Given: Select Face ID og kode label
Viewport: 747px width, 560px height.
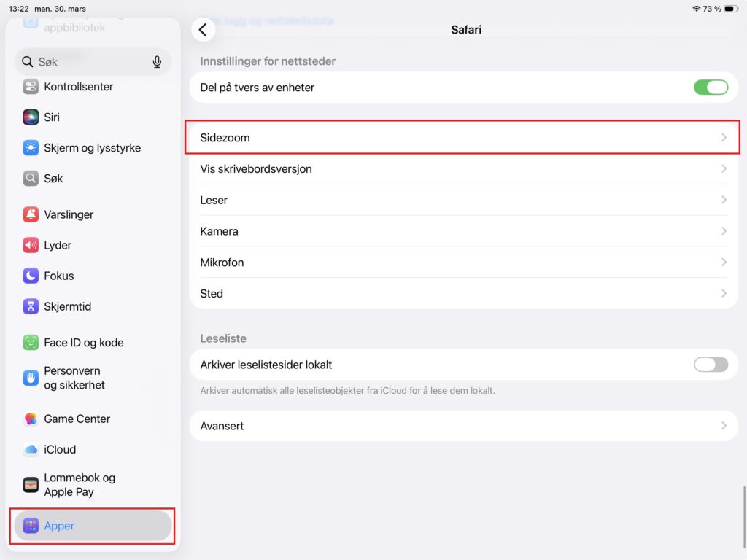Looking at the screenshot, I should point(84,343).
